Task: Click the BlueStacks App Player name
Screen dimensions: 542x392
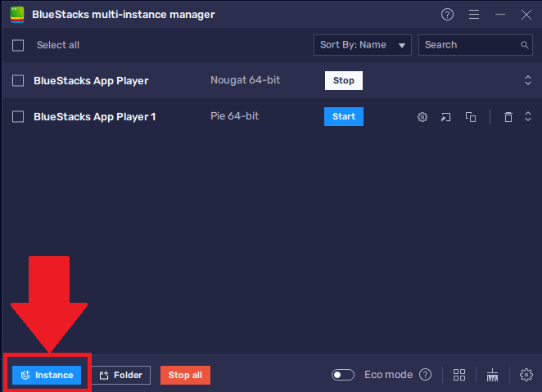Action: pos(91,81)
